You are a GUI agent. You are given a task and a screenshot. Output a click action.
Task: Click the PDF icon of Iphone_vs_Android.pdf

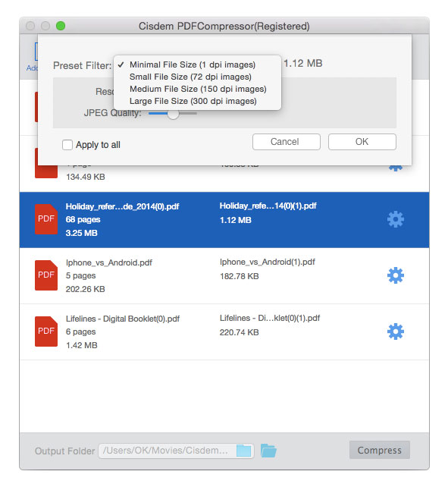click(x=46, y=275)
